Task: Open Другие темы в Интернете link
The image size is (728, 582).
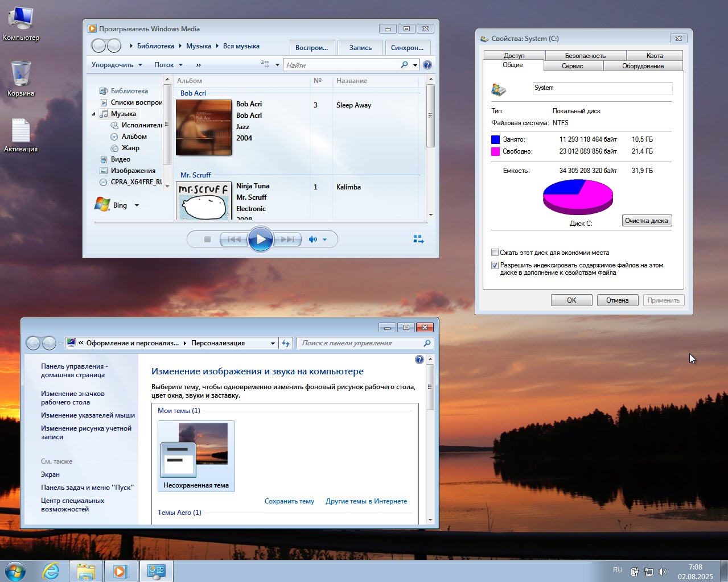Action: pos(366,501)
